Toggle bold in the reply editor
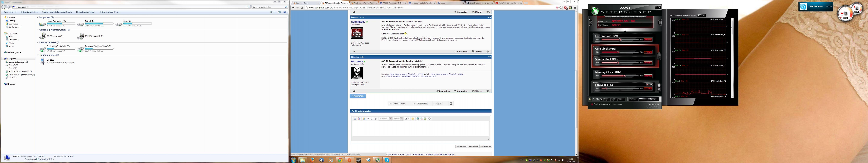Viewport: 868px width, 163px height. 368,119
